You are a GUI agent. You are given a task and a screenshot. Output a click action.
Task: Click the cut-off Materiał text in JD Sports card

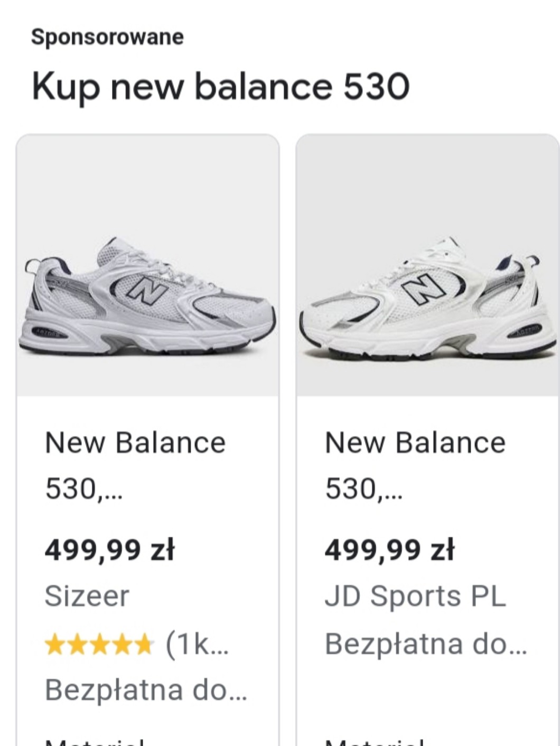375,741
